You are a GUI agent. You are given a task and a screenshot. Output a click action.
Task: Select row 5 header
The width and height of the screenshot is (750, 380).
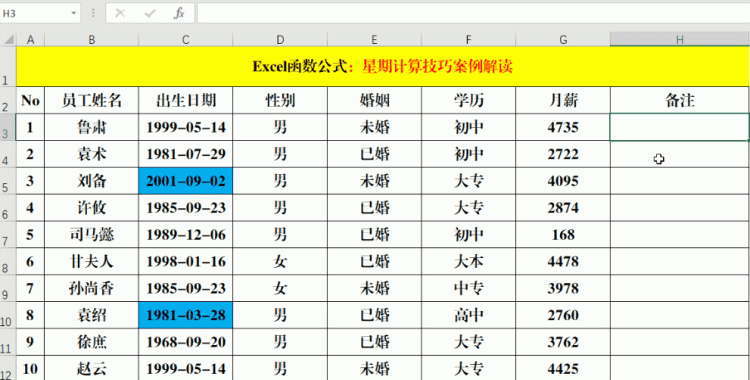(x=8, y=181)
